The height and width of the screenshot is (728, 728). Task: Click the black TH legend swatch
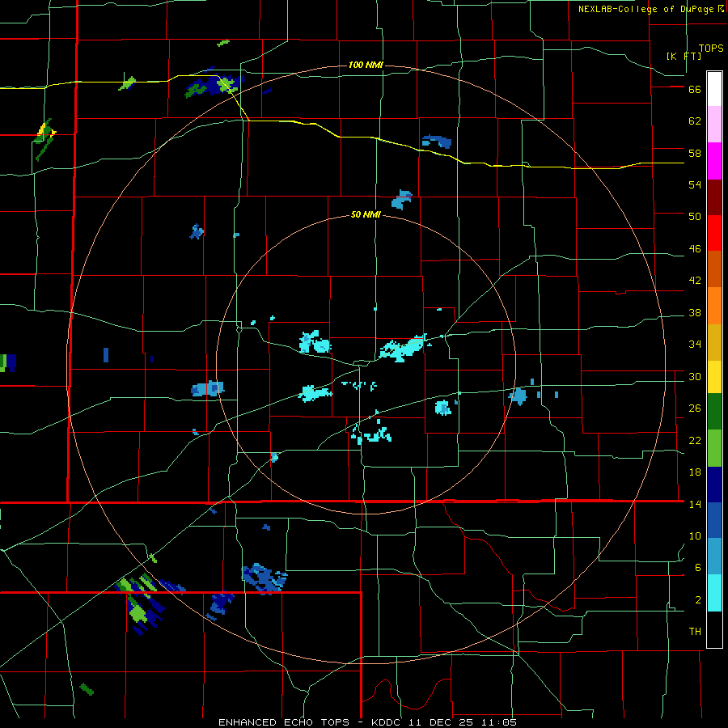coord(714,629)
